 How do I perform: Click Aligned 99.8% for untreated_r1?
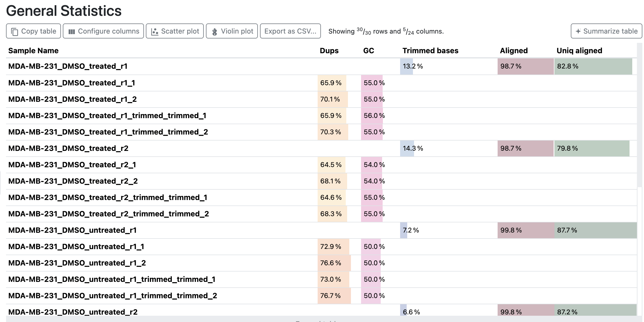click(525, 230)
